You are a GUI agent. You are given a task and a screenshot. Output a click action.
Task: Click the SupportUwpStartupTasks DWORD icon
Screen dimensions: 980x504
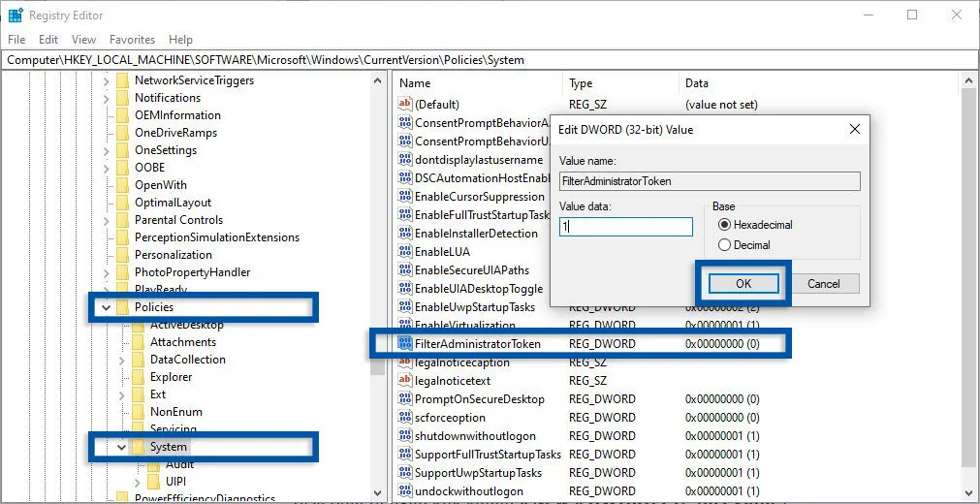coord(405,473)
